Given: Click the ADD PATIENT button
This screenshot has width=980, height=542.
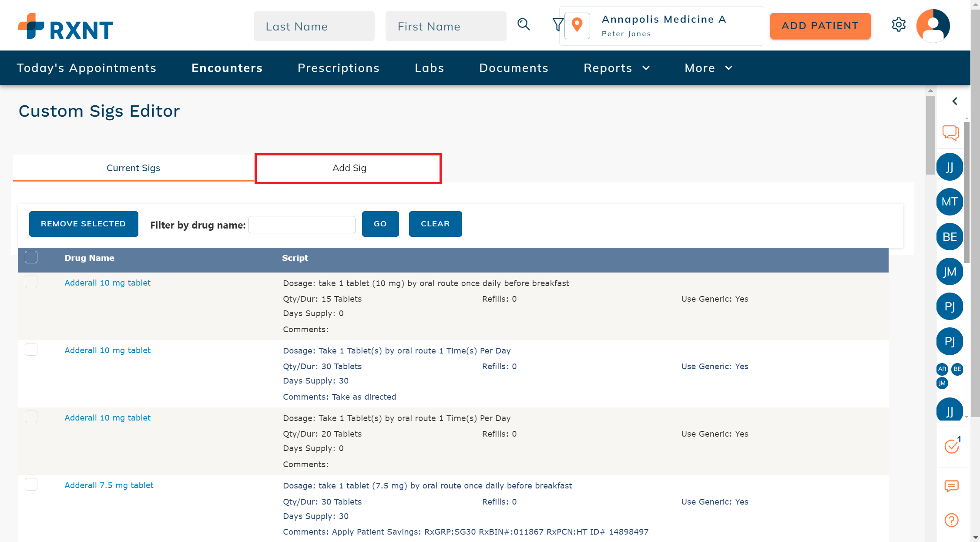Looking at the screenshot, I should click(820, 26).
